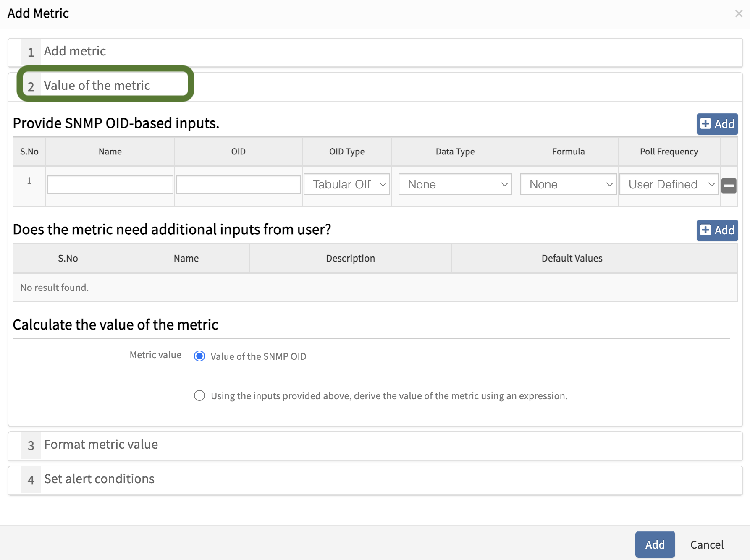This screenshot has height=560, width=750.
Task: Click Add button for SNMP OID-based inputs
Action: click(717, 124)
